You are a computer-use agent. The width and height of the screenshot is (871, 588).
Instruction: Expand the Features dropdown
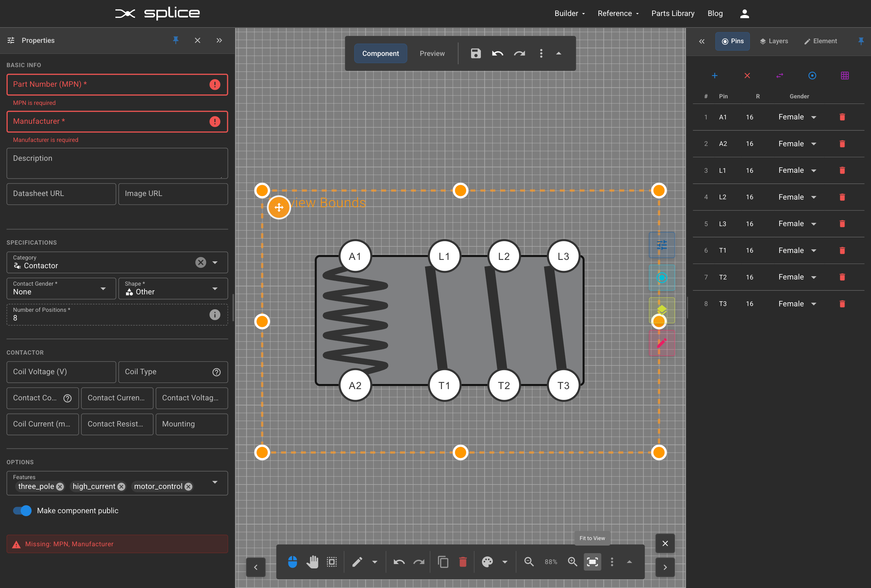click(x=215, y=482)
